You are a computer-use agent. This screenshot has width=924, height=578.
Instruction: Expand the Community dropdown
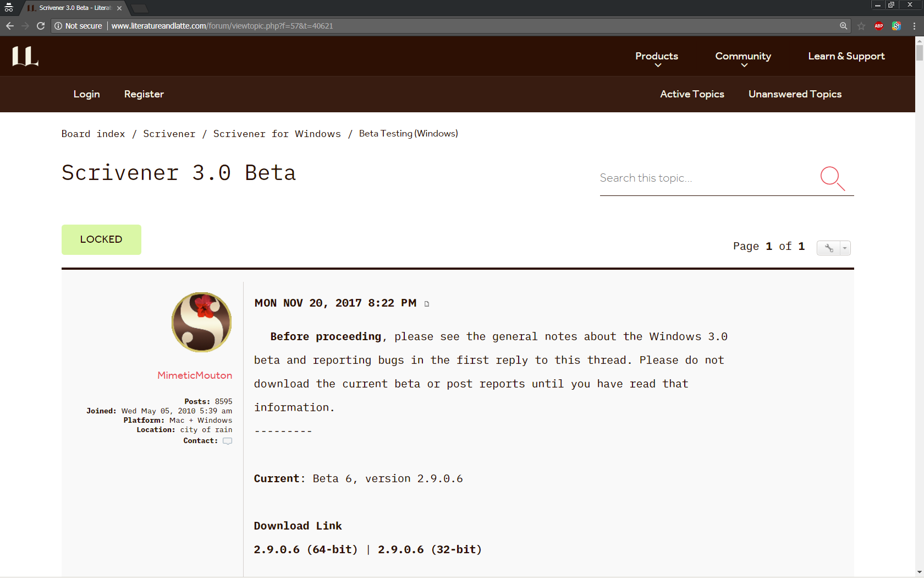tap(743, 56)
